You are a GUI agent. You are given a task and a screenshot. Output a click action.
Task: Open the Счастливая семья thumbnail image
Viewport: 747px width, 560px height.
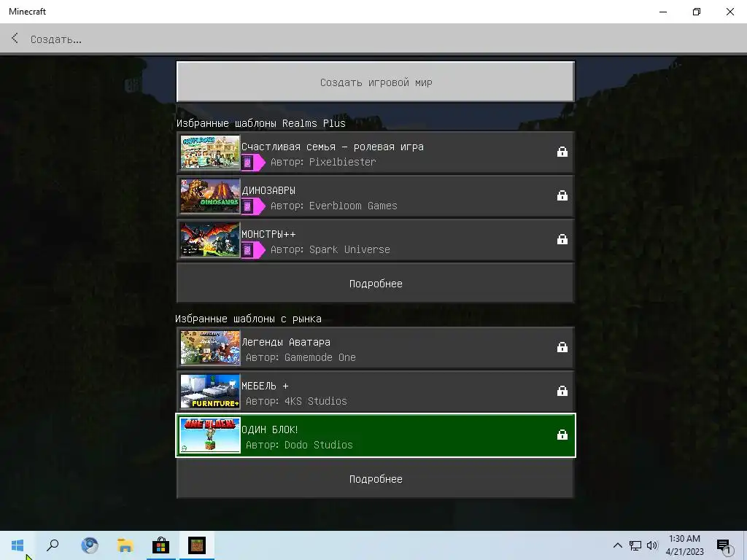(210, 152)
